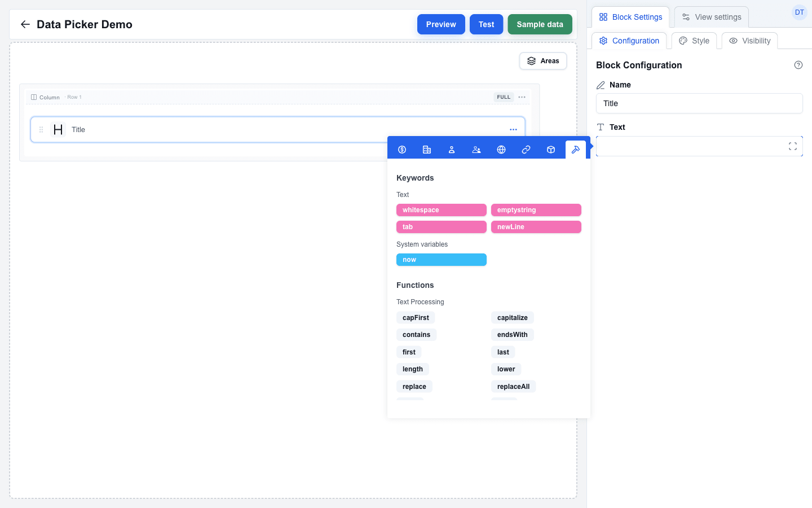Open the Areas button

click(543, 61)
